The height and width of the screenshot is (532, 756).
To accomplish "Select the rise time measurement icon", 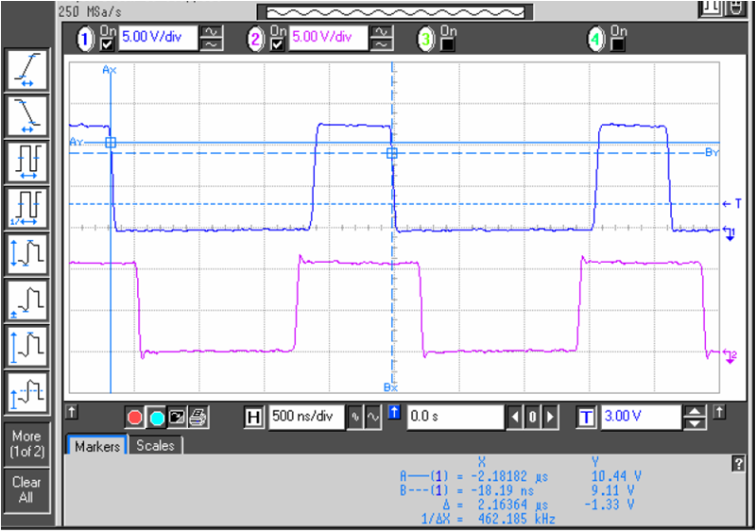I will tap(27, 70).
